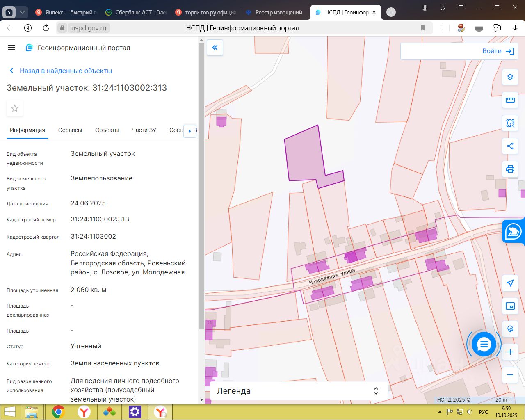Select the ruler measurement tool
525x420 pixels.
(x=510, y=100)
